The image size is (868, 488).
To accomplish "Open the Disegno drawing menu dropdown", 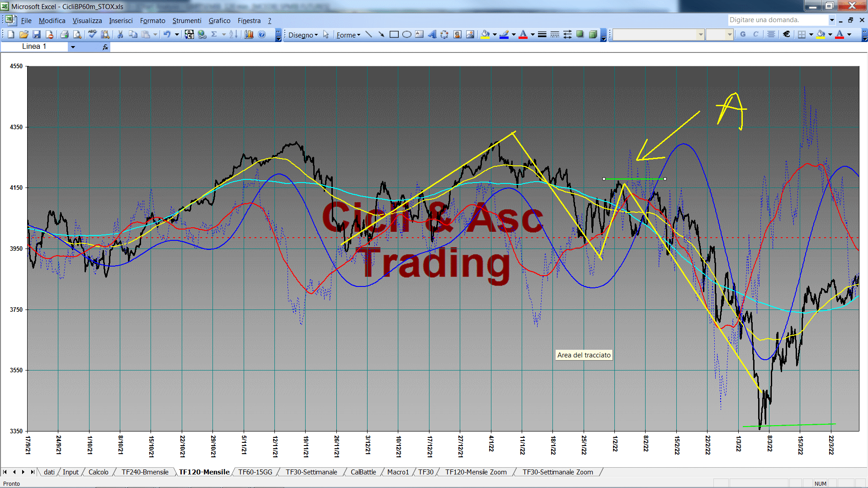I will (x=303, y=35).
